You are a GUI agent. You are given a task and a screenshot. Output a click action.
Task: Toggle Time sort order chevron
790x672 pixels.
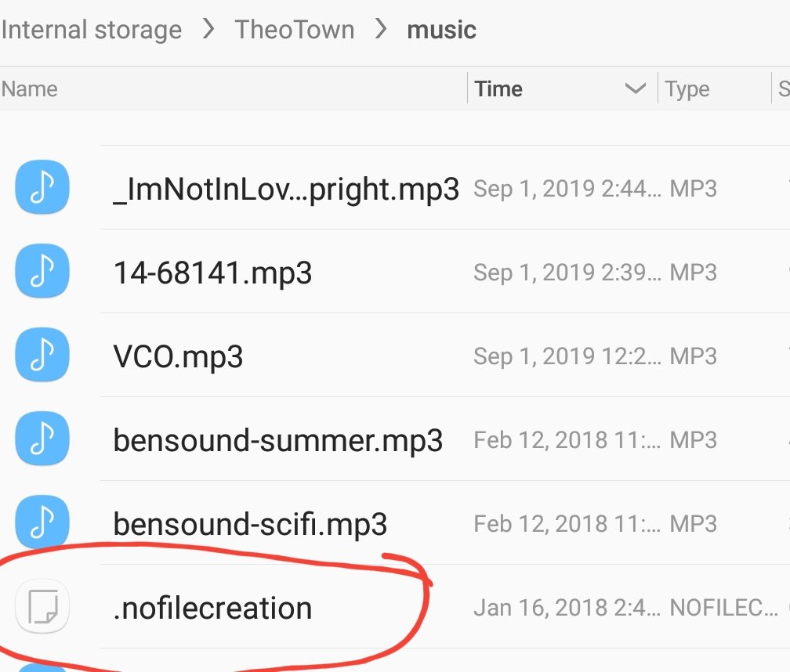[636, 89]
